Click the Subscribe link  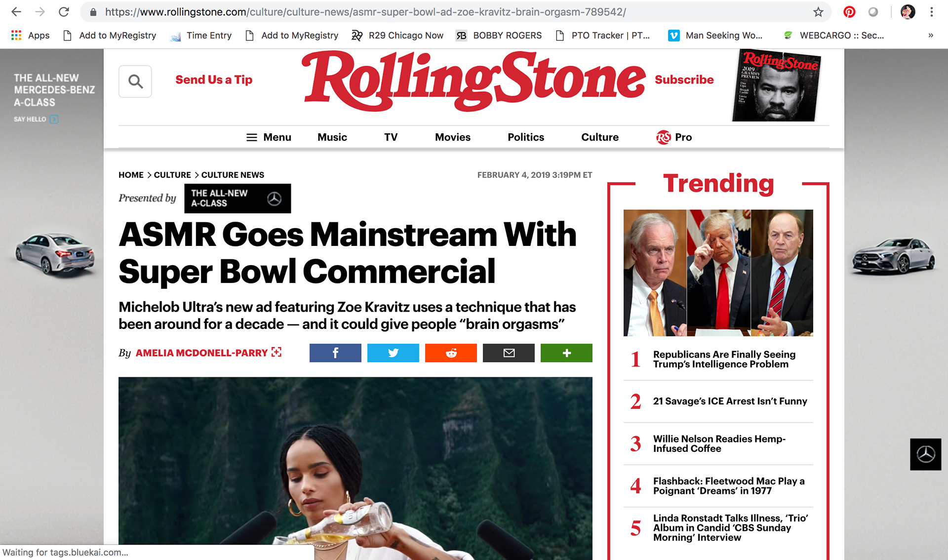(684, 80)
